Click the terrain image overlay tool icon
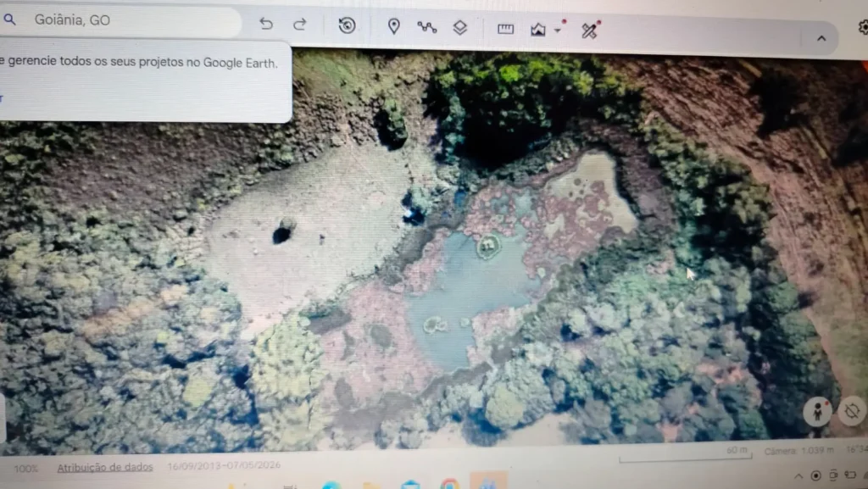Viewport: 868px width, 489px height. [x=538, y=30]
